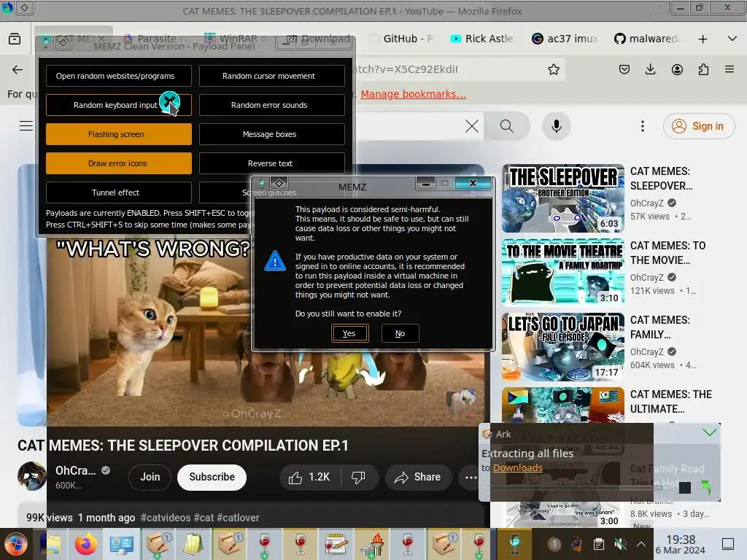The image size is (747, 560).
Task: Confirm Yes in the MEMZ dialog
Action: [x=349, y=333]
